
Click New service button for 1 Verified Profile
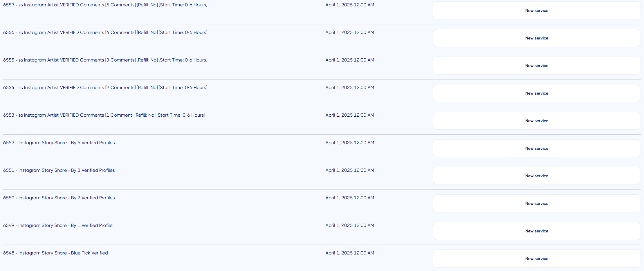tap(537, 231)
